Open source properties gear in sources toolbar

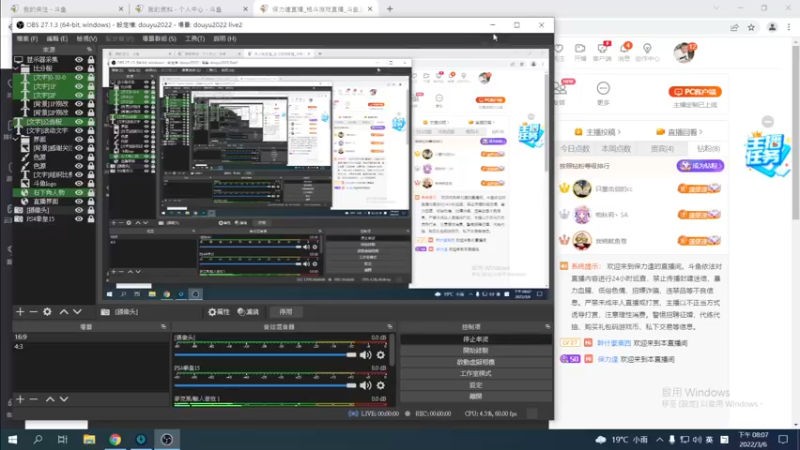tap(47, 312)
